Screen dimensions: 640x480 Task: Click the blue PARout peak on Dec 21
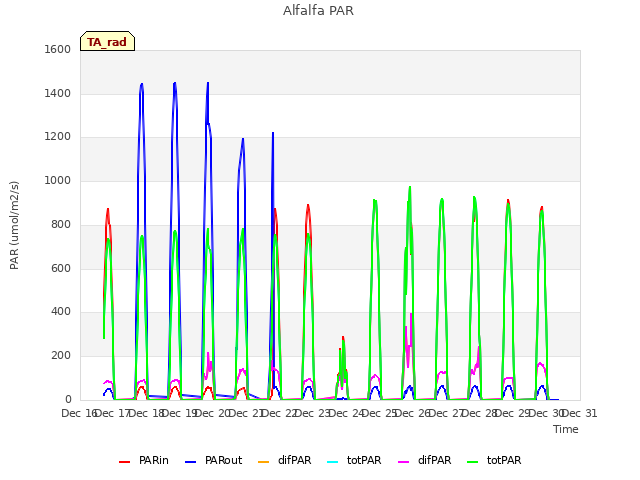243,139
